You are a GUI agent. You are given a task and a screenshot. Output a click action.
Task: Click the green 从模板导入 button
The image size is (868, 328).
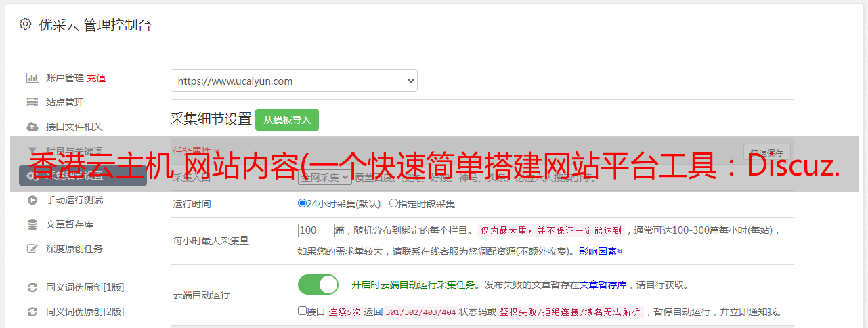(x=287, y=120)
